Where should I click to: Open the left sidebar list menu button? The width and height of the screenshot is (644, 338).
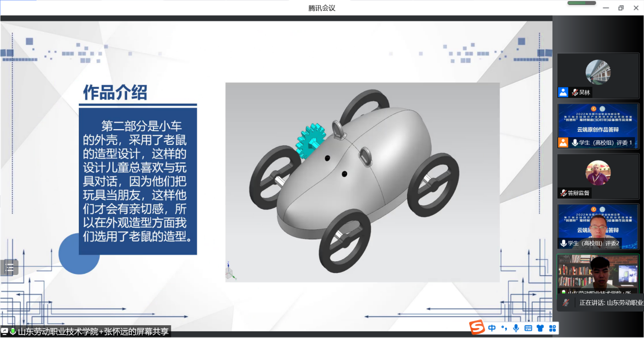[10, 267]
